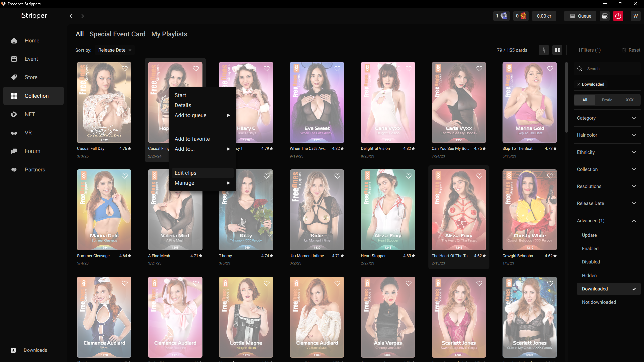The image size is (644, 362).
Task: Open the Manage submenu
Action: (202, 183)
